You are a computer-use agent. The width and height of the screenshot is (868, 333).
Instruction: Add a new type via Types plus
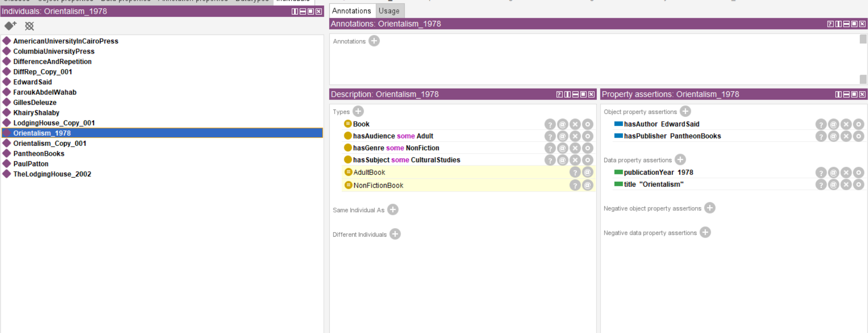[358, 111]
